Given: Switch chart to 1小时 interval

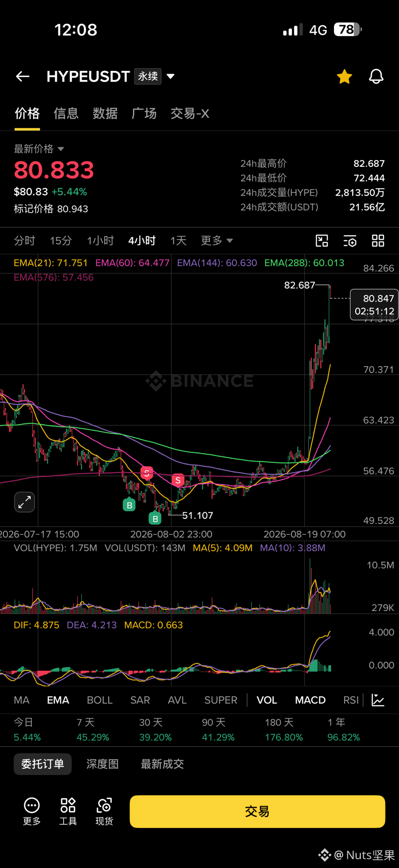Looking at the screenshot, I should click(100, 241).
